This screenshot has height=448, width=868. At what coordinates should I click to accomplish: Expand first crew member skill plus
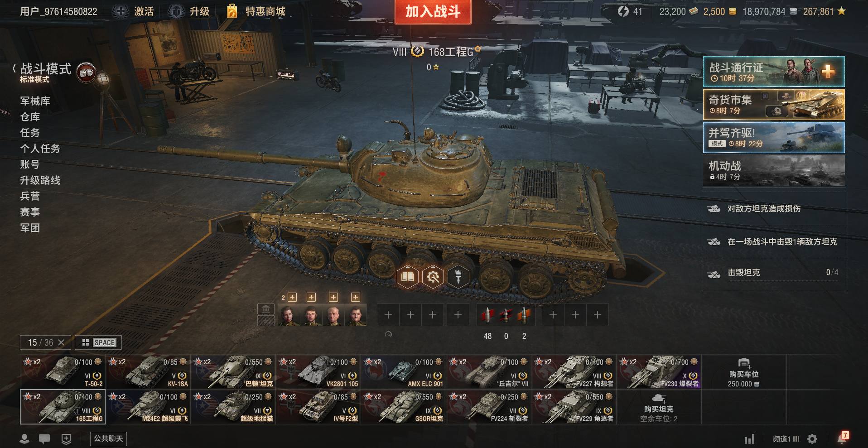(x=292, y=297)
